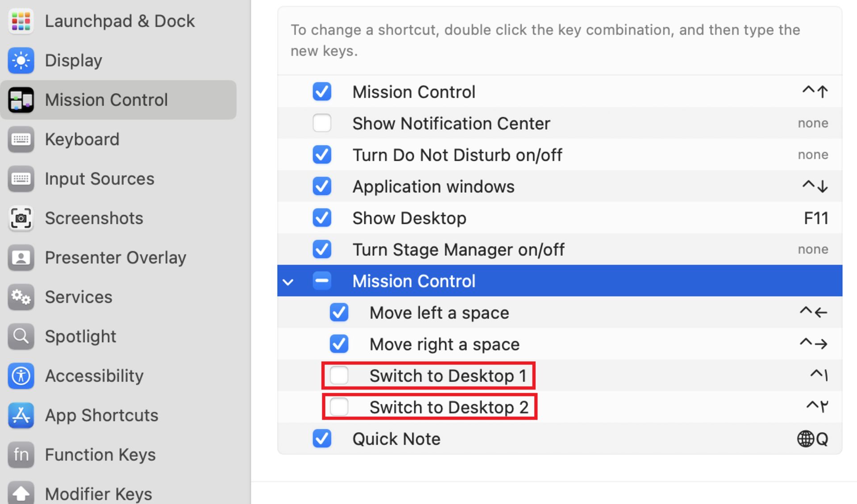857x504 pixels.
Task: Select the Services gears icon
Action: (x=21, y=297)
